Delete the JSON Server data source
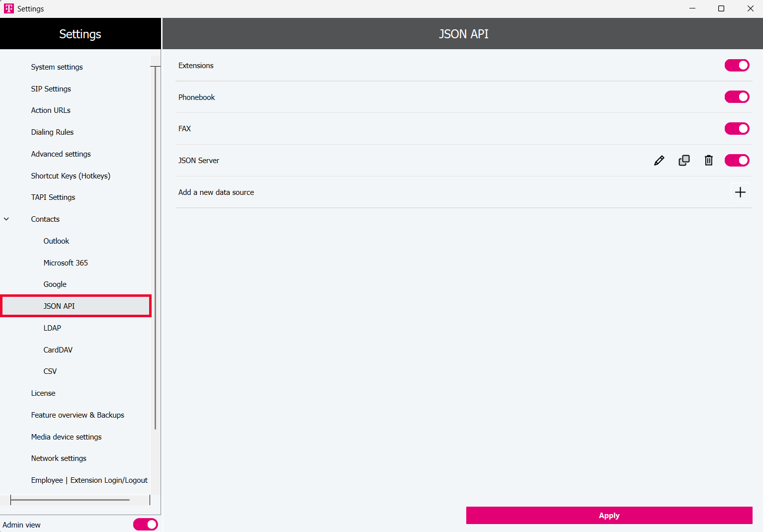The width and height of the screenshot is (763, 532). pyautogui.click(x=709, y=161)
